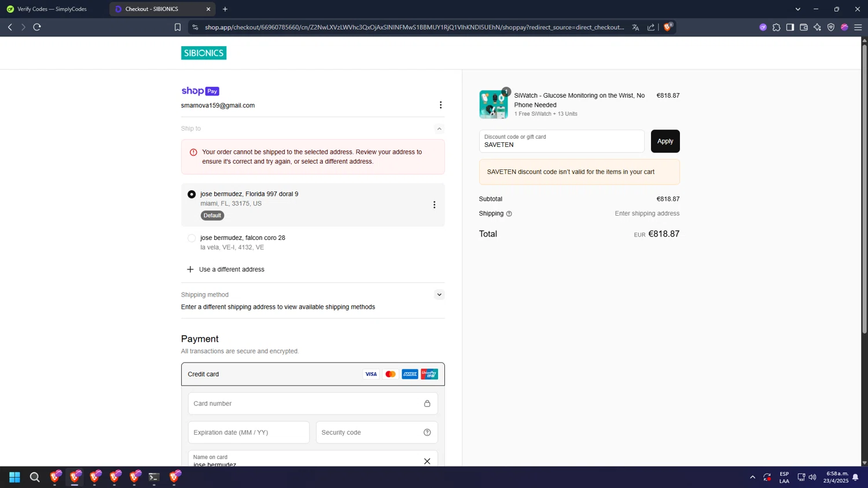Click the error alert icon in shipping warning
Screen dimensions: 868x488
coord(193,152)
